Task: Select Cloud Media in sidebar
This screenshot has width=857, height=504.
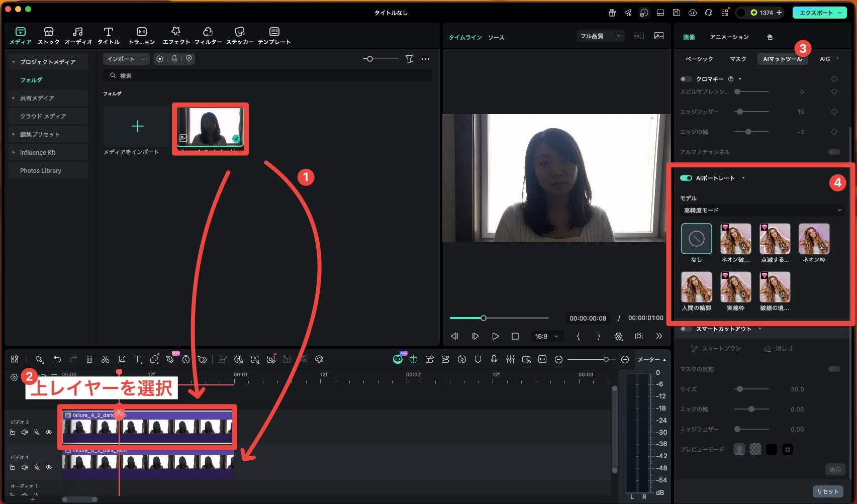Action: pyautogui.click(x=48, y=116)
